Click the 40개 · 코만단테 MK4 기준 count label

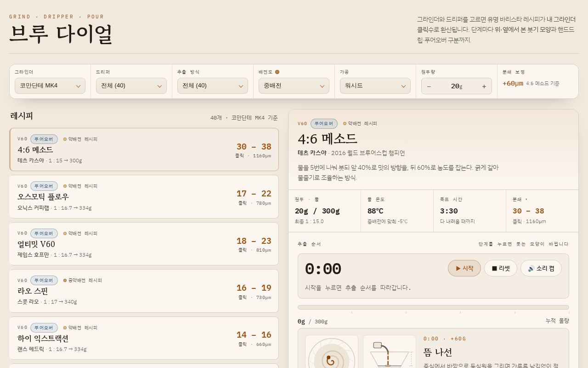(x=244, y=118)
